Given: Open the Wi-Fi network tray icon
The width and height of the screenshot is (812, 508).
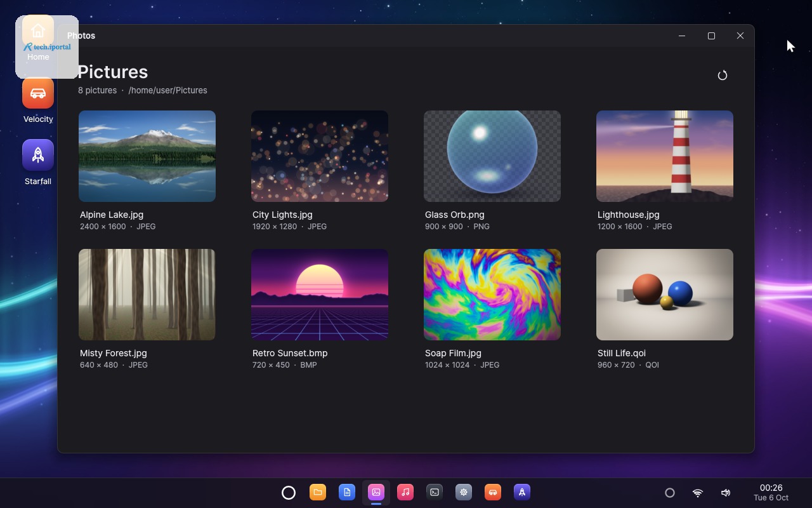Looking at the screenshot, I should tap(698, 493).
